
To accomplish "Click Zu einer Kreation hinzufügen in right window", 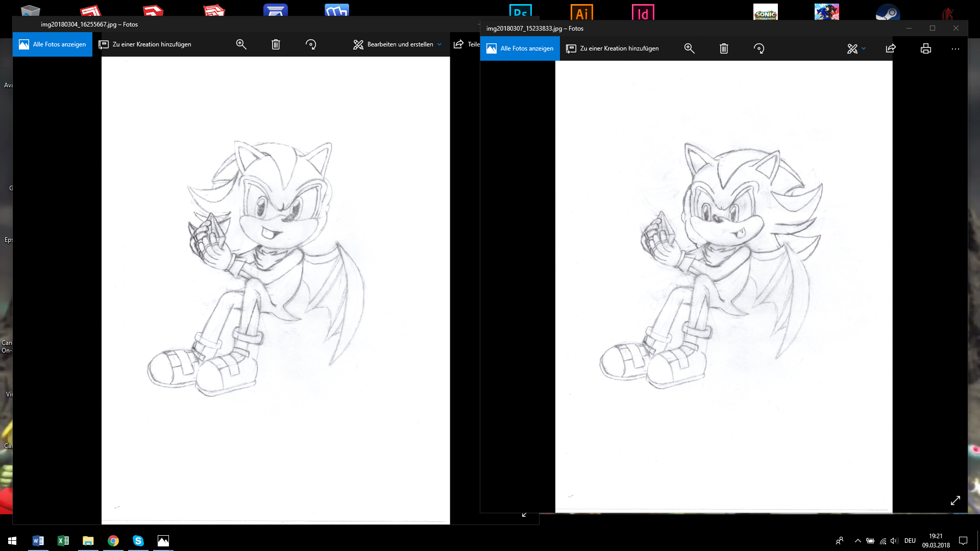I will [612, 48].
